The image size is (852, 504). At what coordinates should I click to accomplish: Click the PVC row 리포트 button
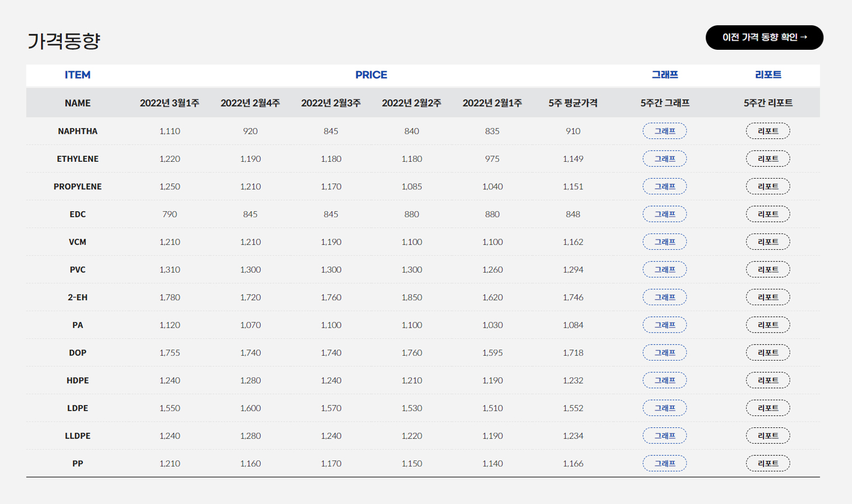point(768,269)
